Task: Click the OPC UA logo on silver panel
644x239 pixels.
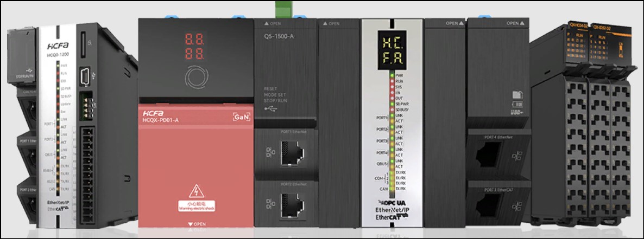Action: tap(392, 203)
